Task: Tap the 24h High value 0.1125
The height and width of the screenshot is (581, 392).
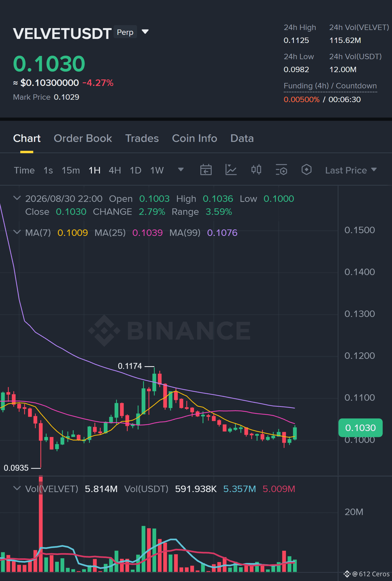Action: pos(296,41)
